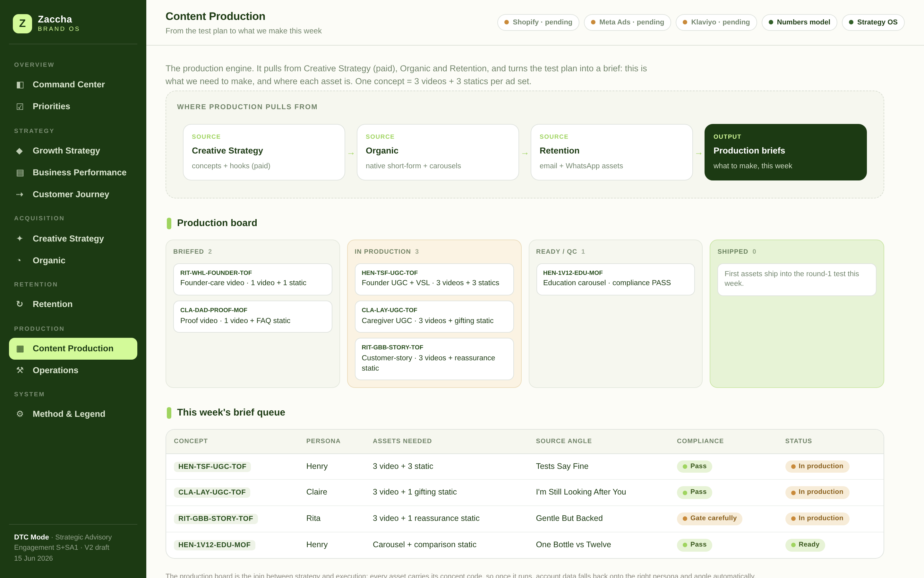Open the Numbers model pill
The height and width of the screenshot is (578, 924).
point(799,22)
